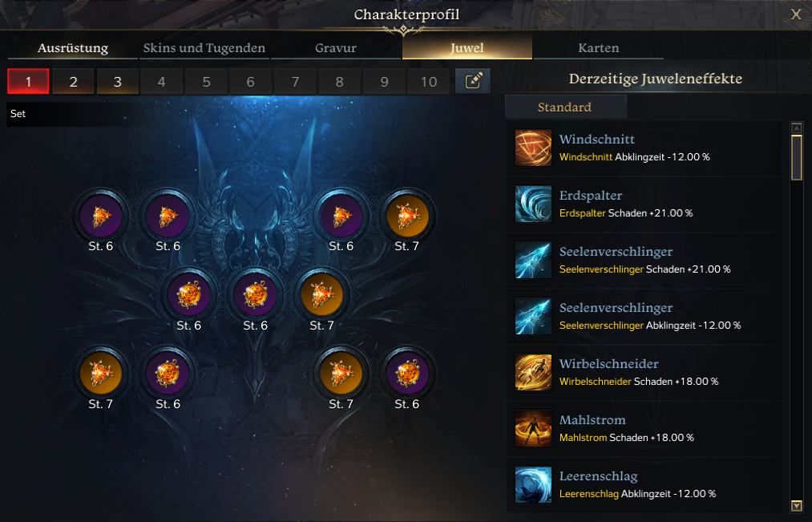Select the Erdspalter skill icon
The image size is (812, 522).
click(533, 204)
